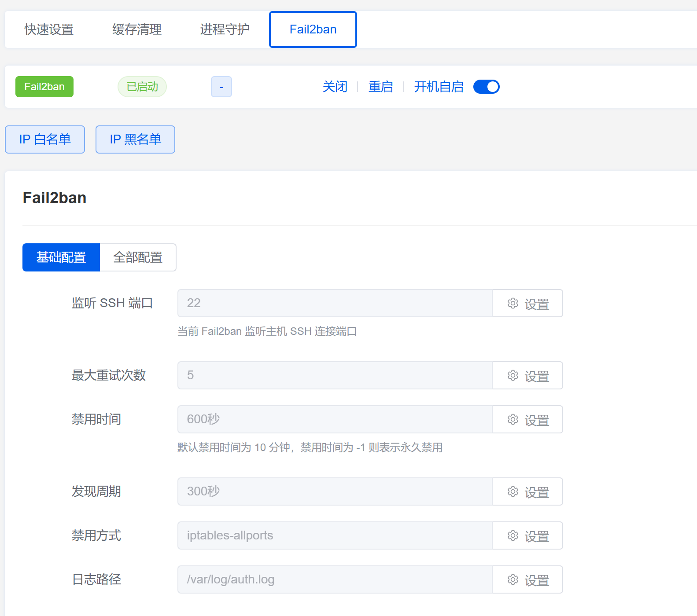
Task: Click the max retry field showing 5
Action: (335, 375)
